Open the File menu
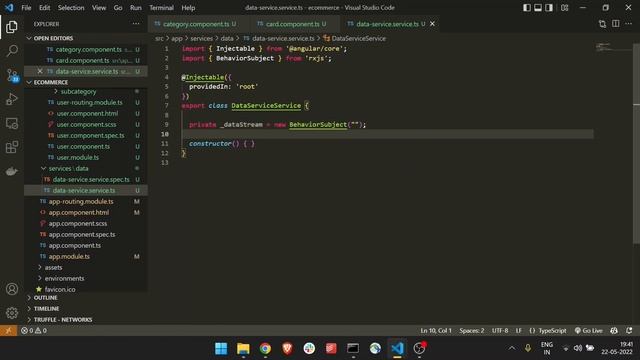 click(26, 8)
